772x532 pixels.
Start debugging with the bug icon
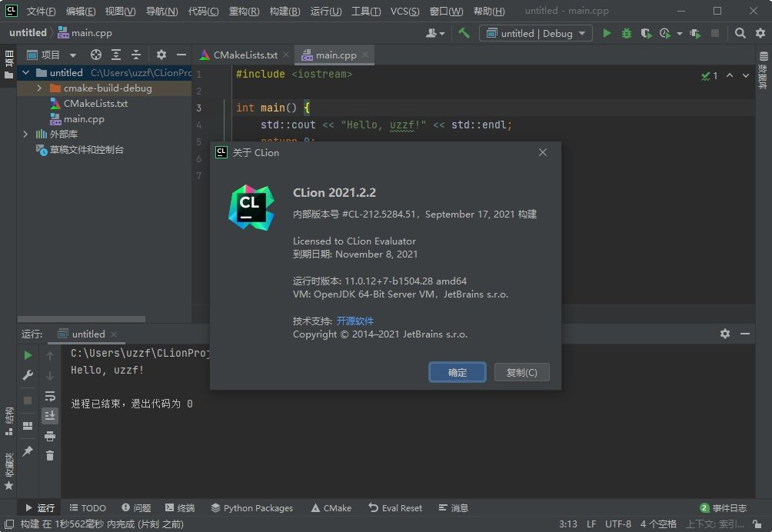click(x=626, y=33)
